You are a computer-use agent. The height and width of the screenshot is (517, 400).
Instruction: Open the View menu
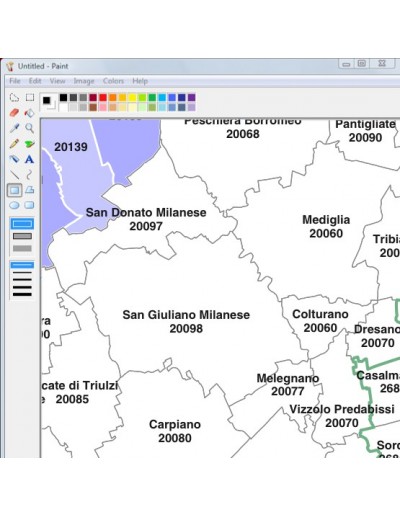58,81
